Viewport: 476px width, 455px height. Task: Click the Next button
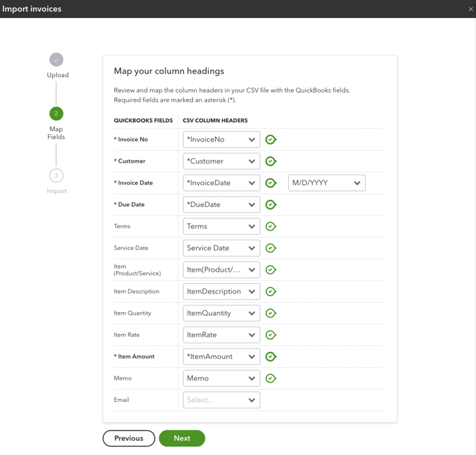[182, 438]
